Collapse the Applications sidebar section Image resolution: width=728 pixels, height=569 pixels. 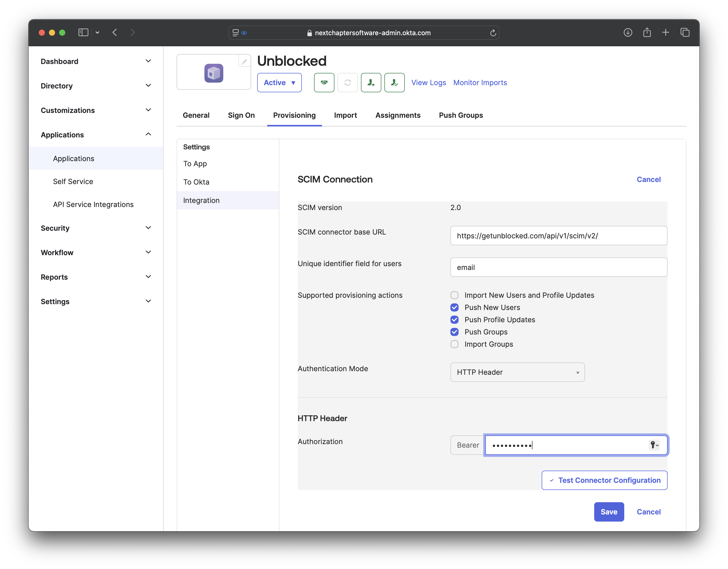96,135
